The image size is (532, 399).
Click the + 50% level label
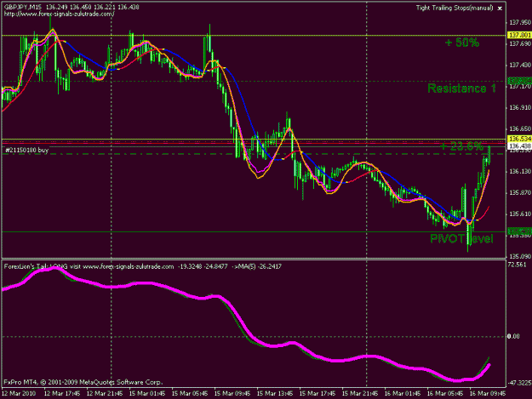[461, 43]
